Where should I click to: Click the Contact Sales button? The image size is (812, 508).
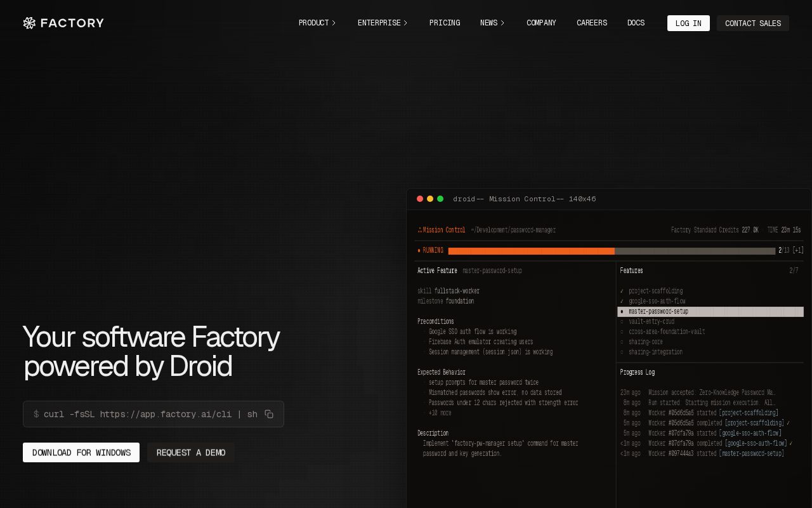(x=753, y=23)
